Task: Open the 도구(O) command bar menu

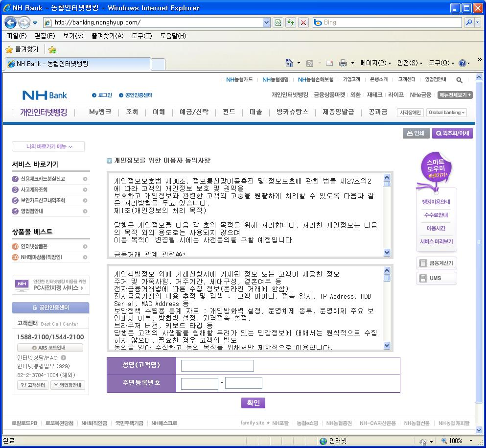Action: click(441, 63)
